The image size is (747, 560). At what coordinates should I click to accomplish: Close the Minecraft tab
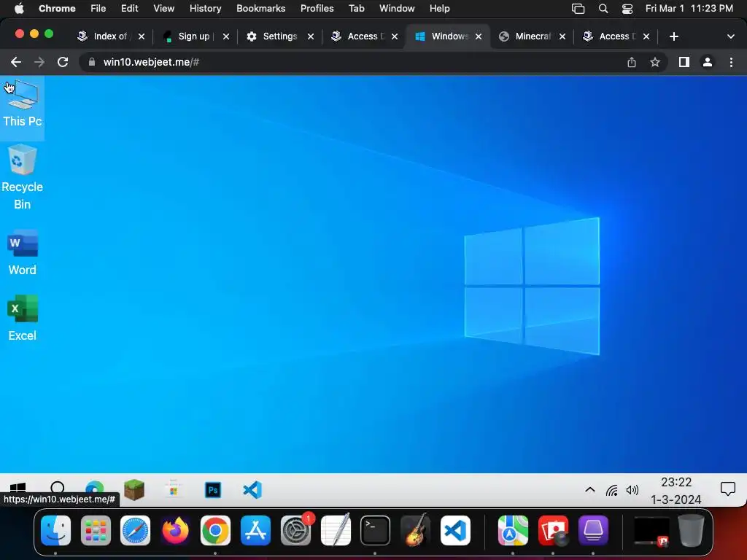point(562,36)
